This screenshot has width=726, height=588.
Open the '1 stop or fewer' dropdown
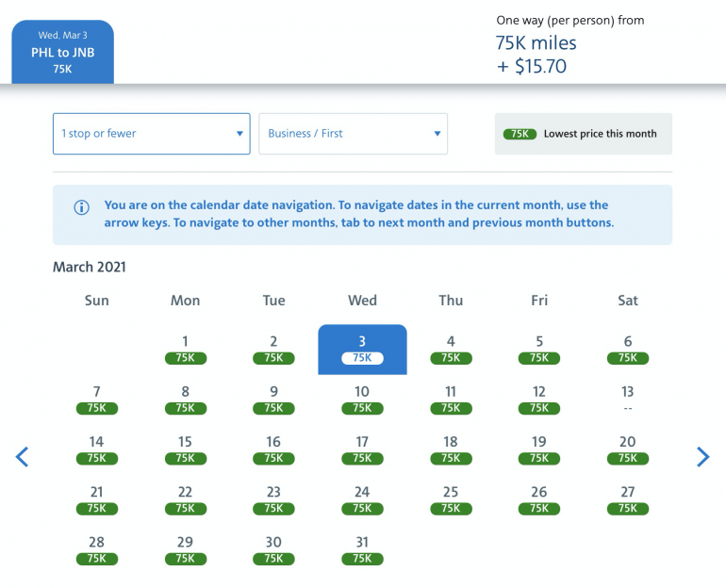pyautogui.click(x=151, y=134)
